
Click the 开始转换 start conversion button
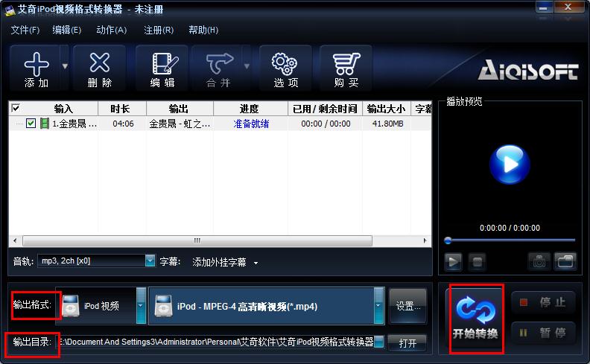point(475,319)
